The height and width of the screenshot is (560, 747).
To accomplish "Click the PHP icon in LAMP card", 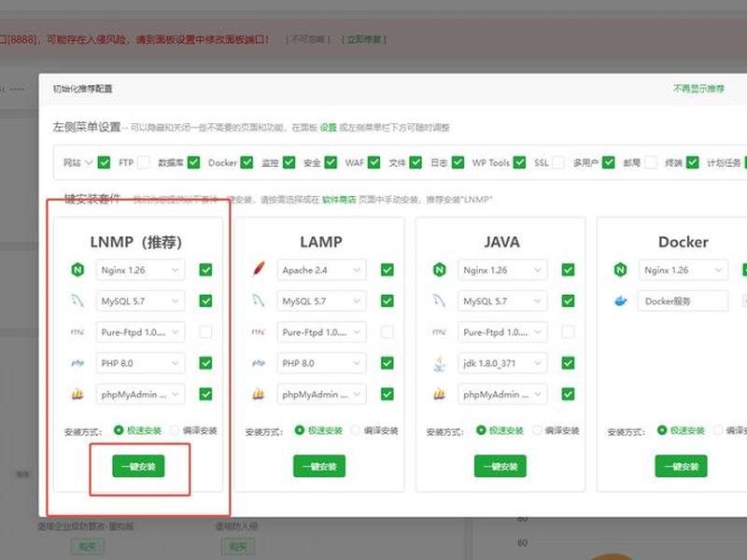I will click(259, 363).
